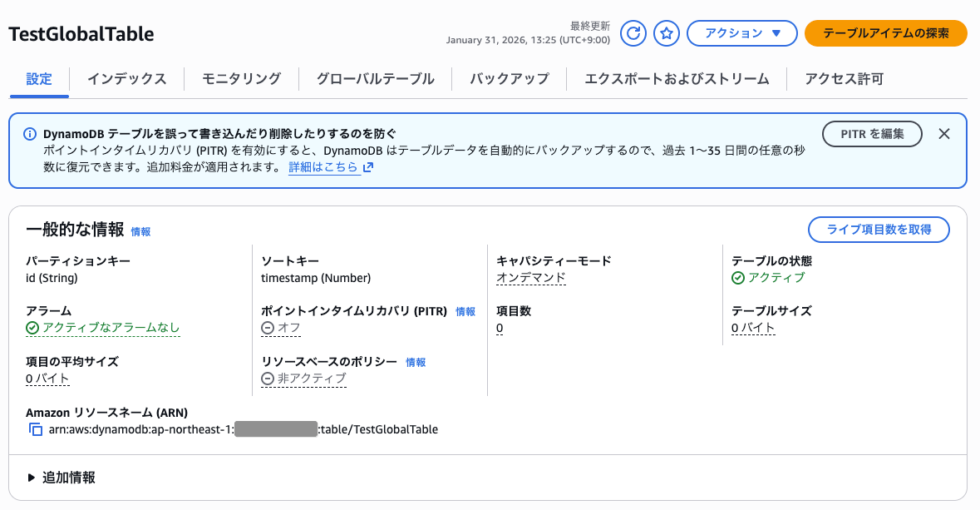Dismiss the PITR banner with X
The height and width of the screenshot is (510, 980).
tap(944, 133)
